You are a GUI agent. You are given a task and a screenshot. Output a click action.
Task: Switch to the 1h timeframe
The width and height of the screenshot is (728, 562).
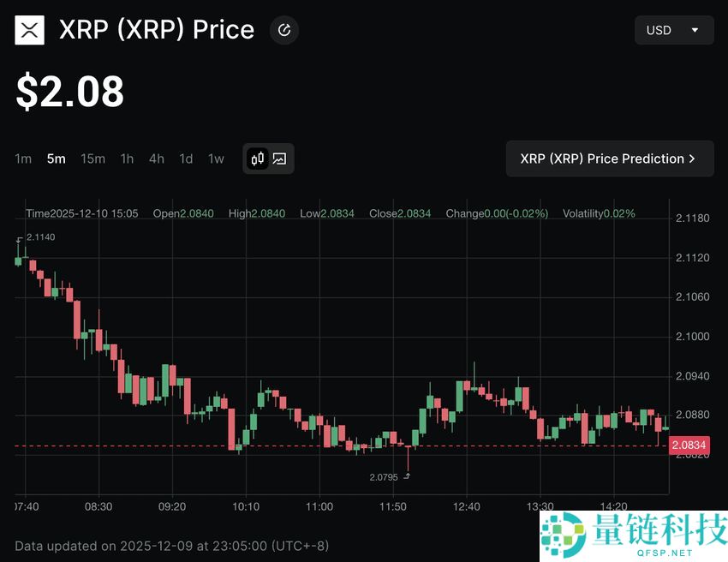[x=127, y=158]
